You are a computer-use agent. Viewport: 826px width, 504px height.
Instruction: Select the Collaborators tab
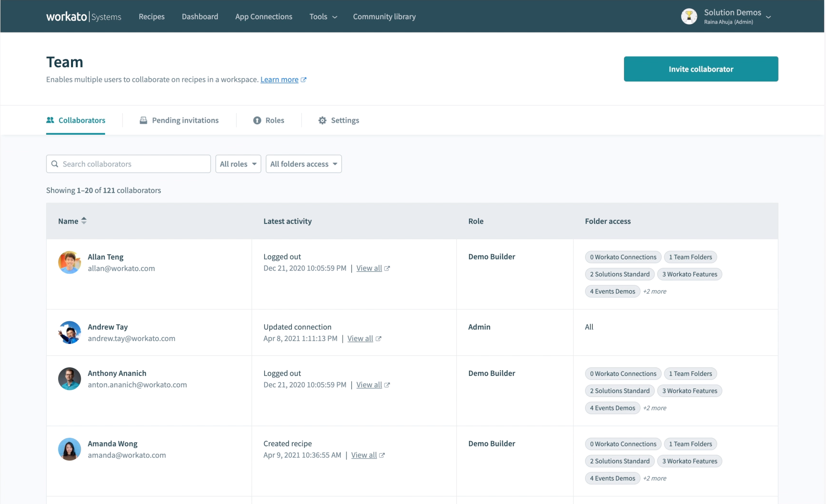point(76,120)
